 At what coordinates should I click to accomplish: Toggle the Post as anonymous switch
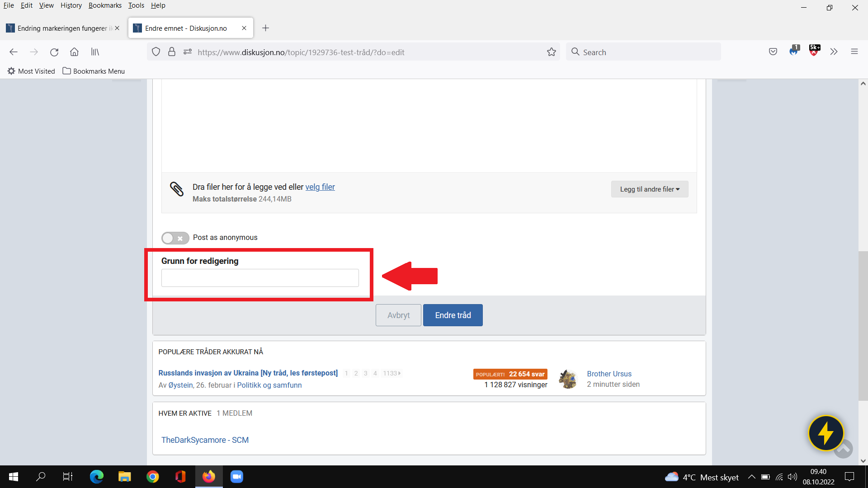(175, 238)
